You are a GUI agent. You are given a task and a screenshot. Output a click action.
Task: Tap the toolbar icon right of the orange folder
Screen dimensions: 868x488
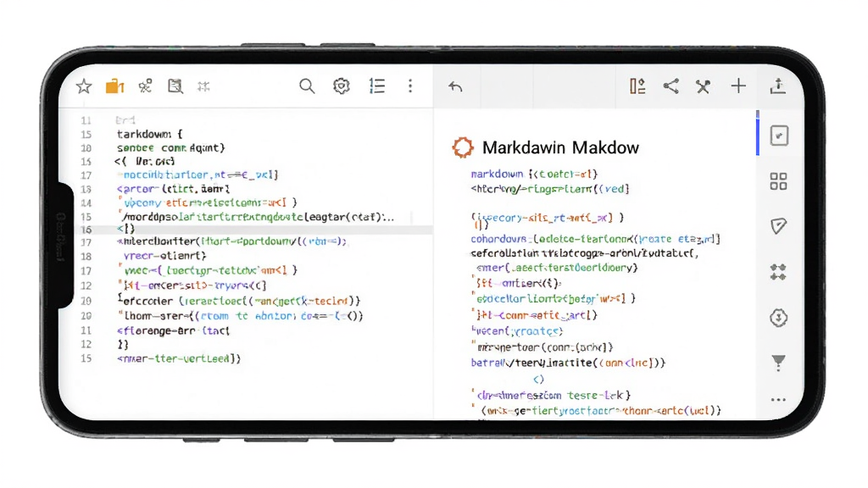pos(145,86)
